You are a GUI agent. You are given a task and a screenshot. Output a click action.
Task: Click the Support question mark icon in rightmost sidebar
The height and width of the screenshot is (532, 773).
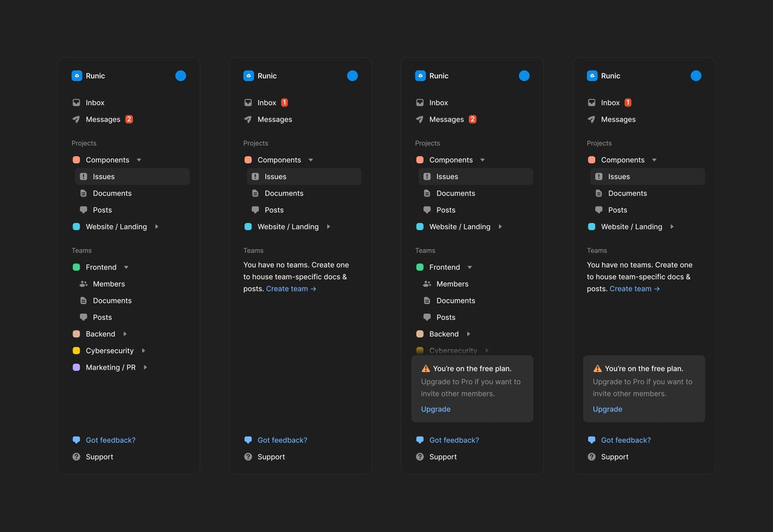coord(592,457)
